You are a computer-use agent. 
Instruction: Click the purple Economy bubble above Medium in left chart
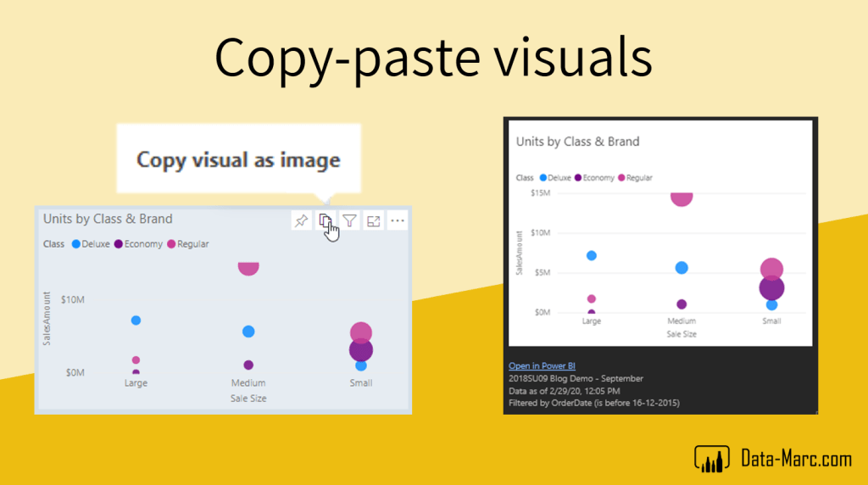pyautogui.click(x=248, y=365)
